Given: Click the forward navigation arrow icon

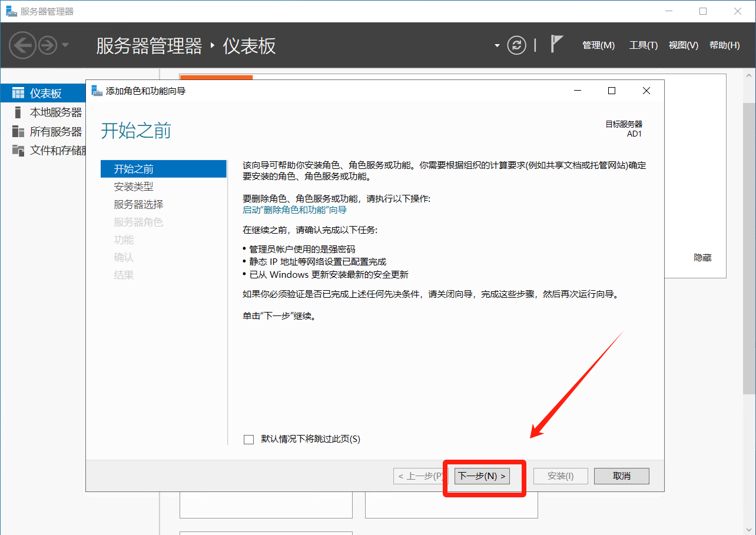Looking at the screenshot, I should pyautogui.click(x=48, y=45).
